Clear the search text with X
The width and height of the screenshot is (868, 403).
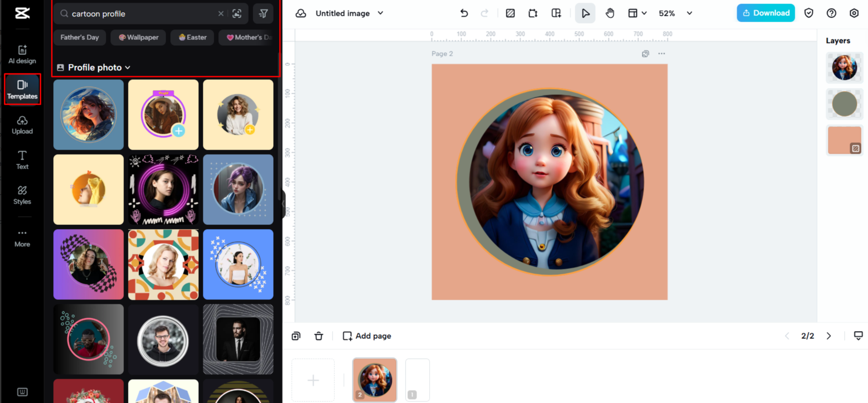click(221, 14)
